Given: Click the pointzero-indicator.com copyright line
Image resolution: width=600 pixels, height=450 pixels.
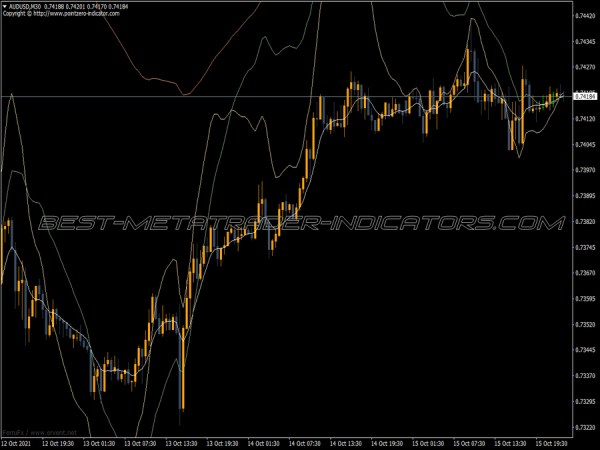Looking at the screenshot, I should (x=61, y=13).
